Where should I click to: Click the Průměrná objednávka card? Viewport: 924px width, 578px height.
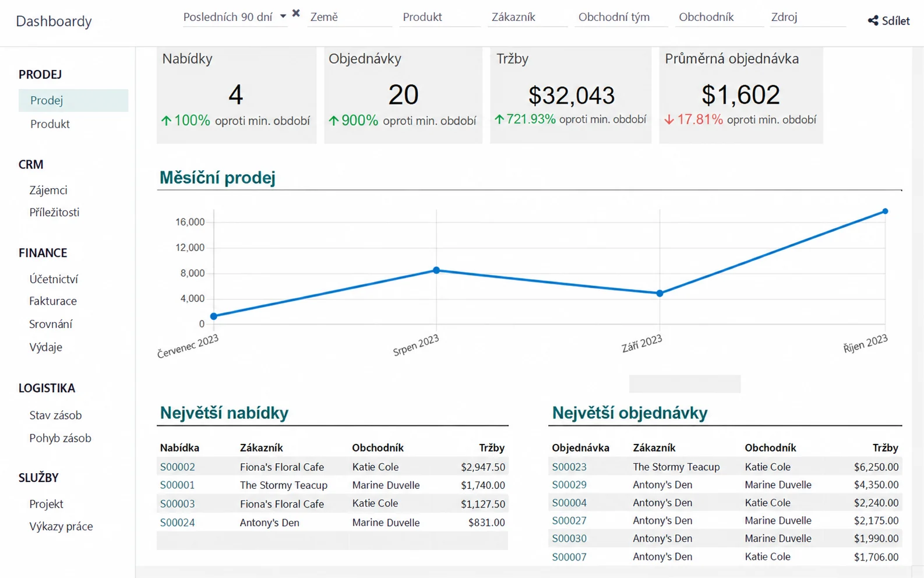point(741,96)
